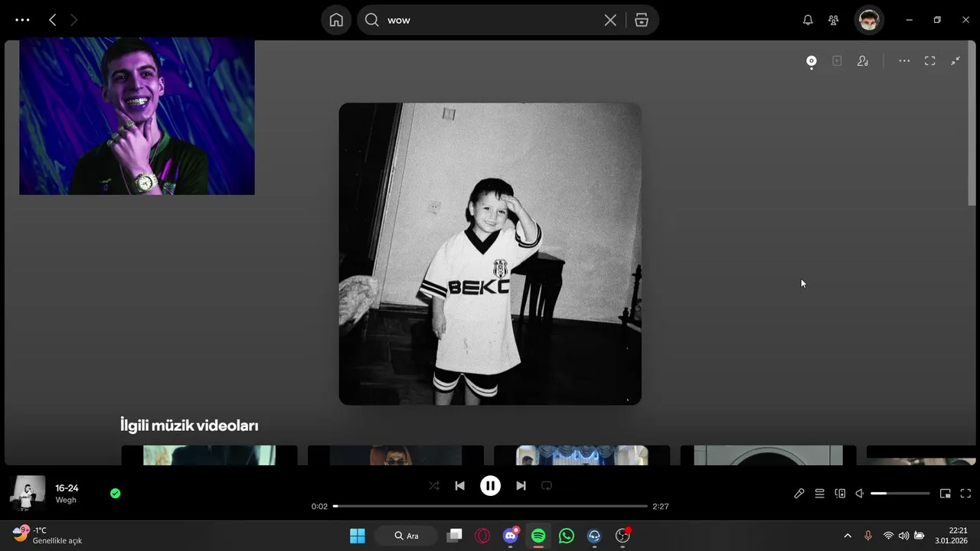Open the mini player
The image size is (980, 551).
pos(946,494)
